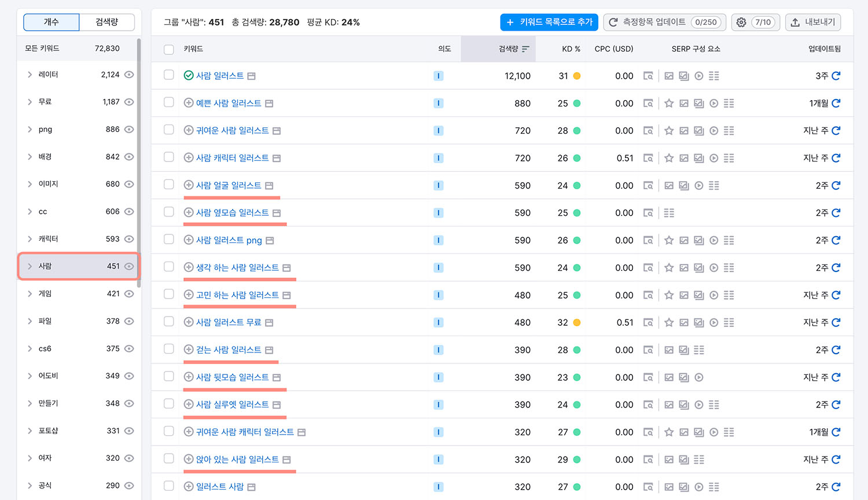Select all keywords header checkbox
This screenshot has width=868, height=500.
[x=169, y=49]
